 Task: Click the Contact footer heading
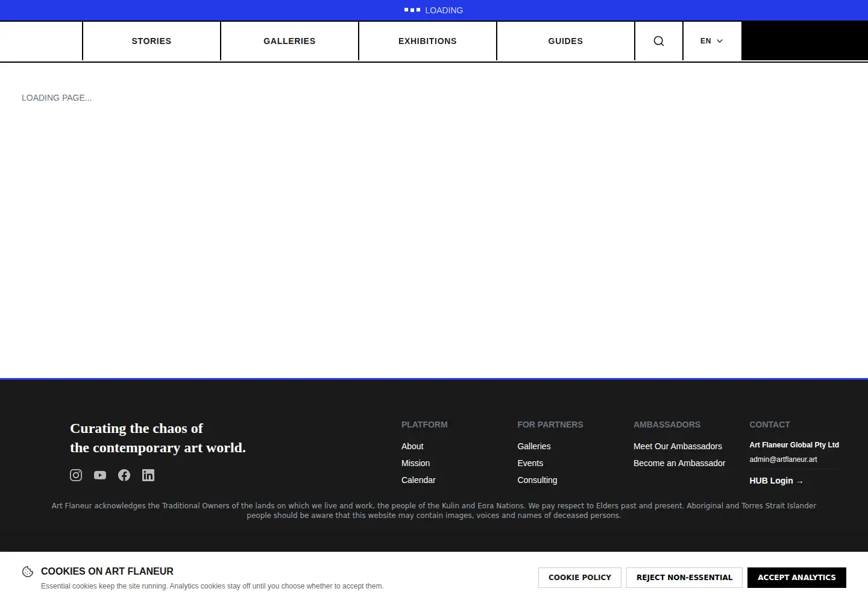click(x=770, y=425)
